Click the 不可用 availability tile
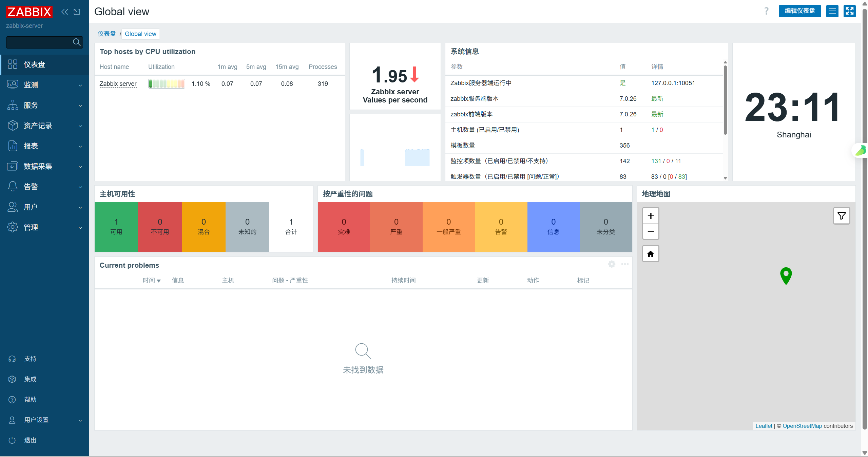 click(160, 227)
